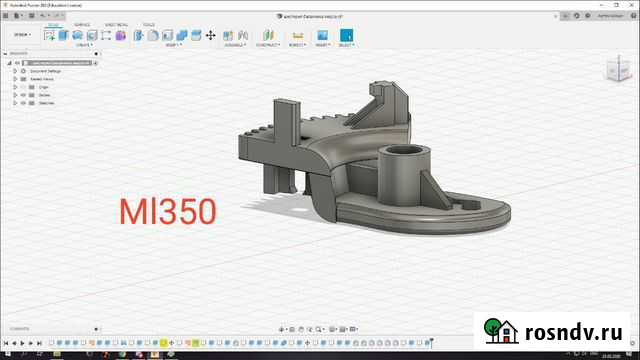The image size is (640, 360).
Task: Open the Help icon at top right
Action: pyautogui.click(x=633, y=16)
